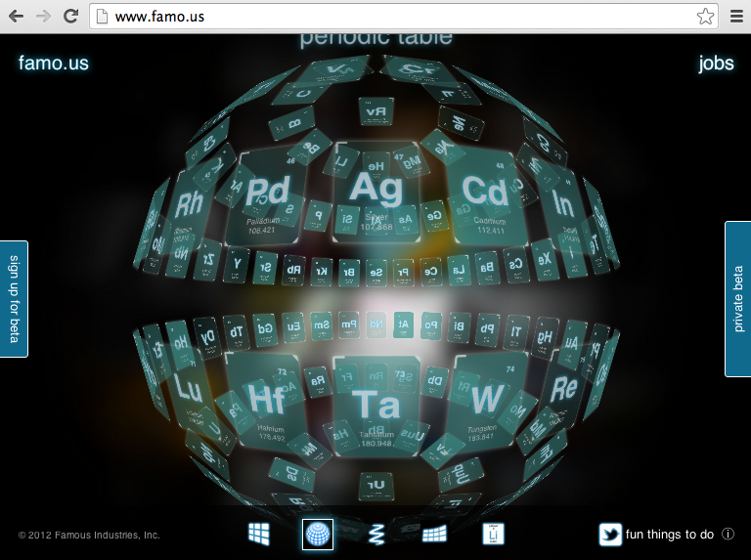751x560 pixels.
Task: Open the Chrome hamburger menu
Action: click(x=736, y=17)
